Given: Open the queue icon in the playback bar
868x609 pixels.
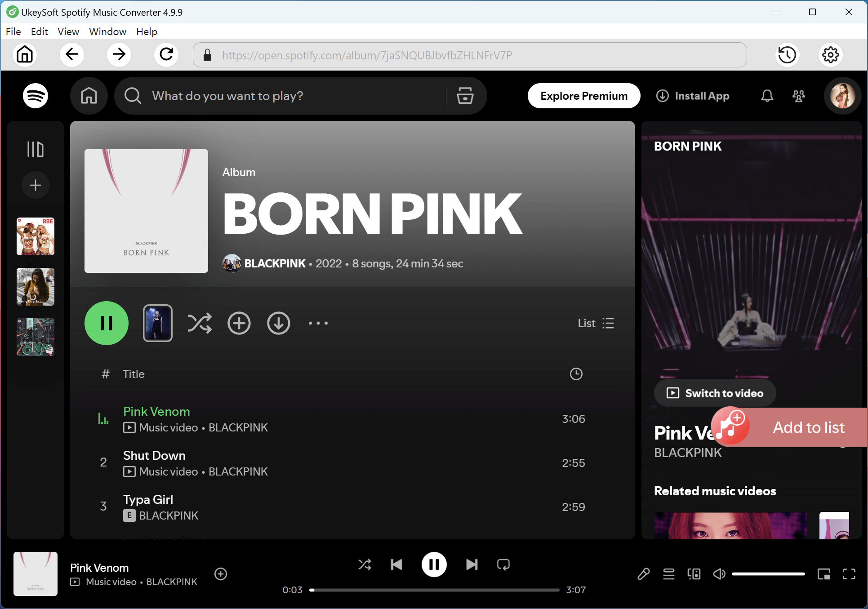Looking at the screenshot, I should point(669,574).
